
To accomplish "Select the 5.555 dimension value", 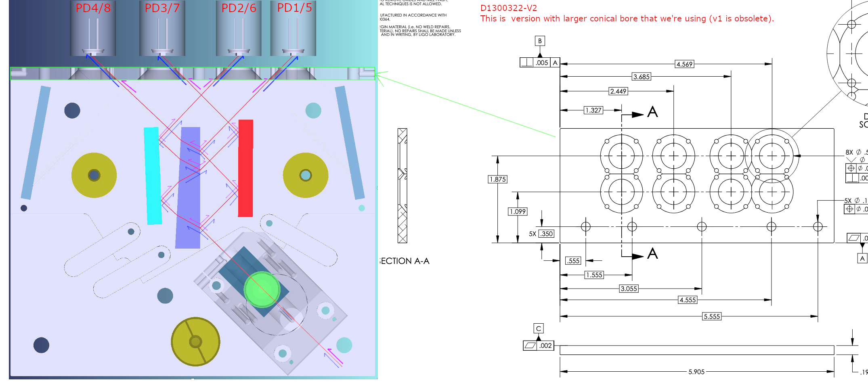I will [711, 316].
